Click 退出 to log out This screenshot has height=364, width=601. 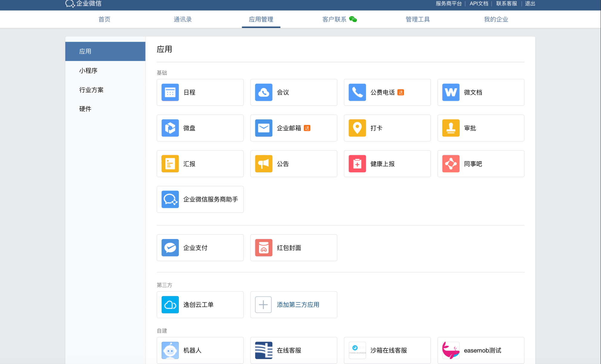(x=530, y=4)
